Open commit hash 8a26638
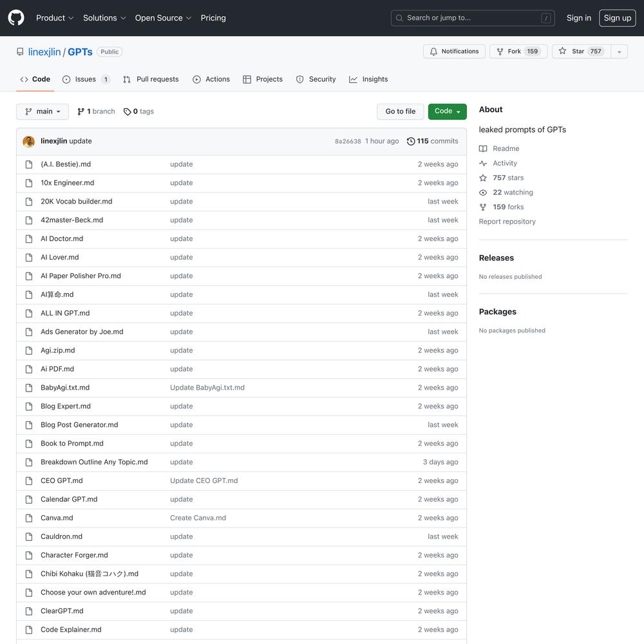 (x=348, y=141)
